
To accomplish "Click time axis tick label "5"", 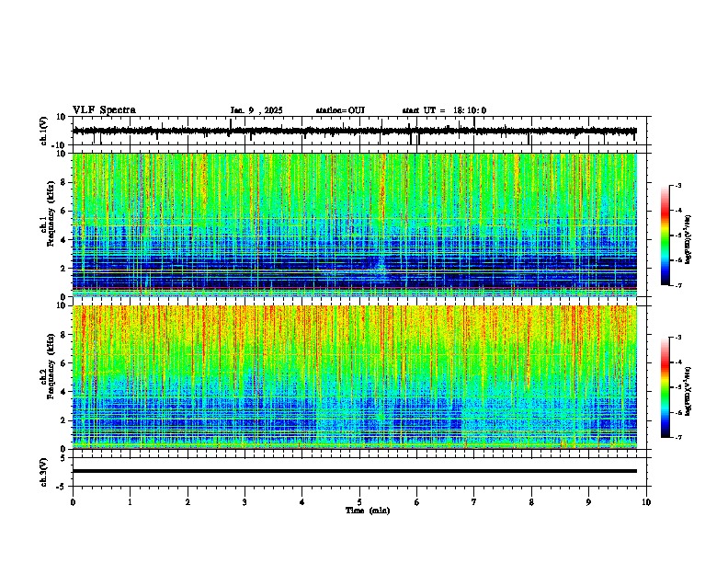I will click(x=359, y=502).
